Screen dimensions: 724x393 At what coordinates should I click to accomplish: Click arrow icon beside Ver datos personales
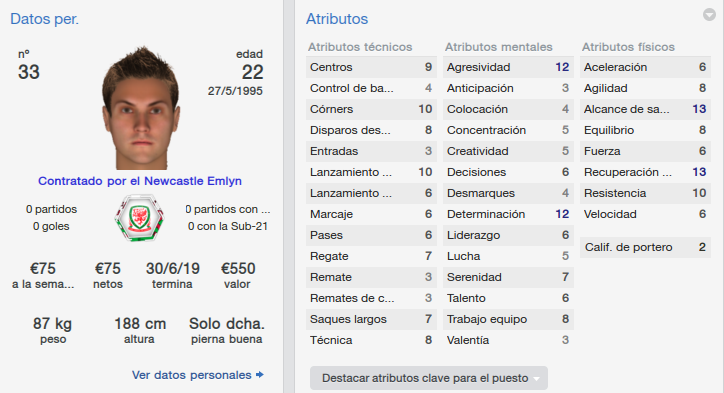point(260,375)
